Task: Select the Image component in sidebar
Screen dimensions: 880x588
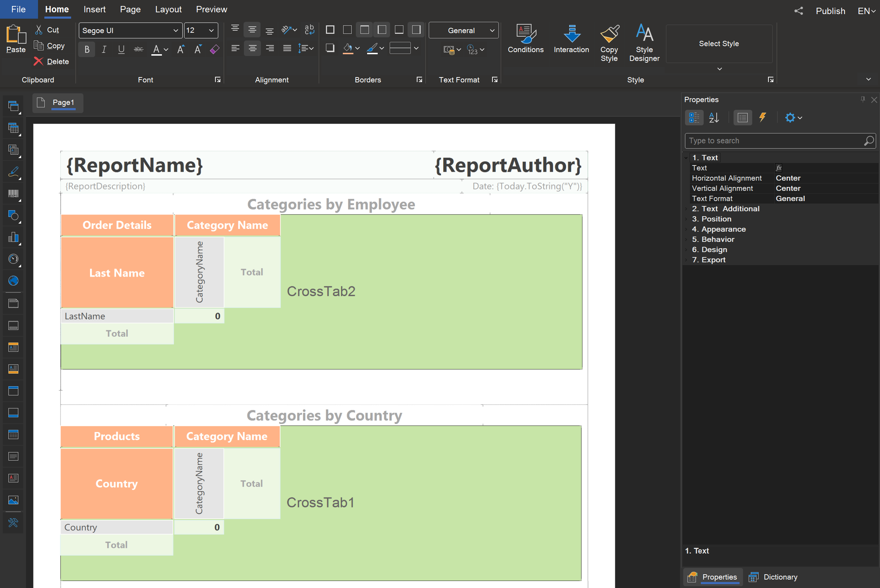Action: pos(13,500)
